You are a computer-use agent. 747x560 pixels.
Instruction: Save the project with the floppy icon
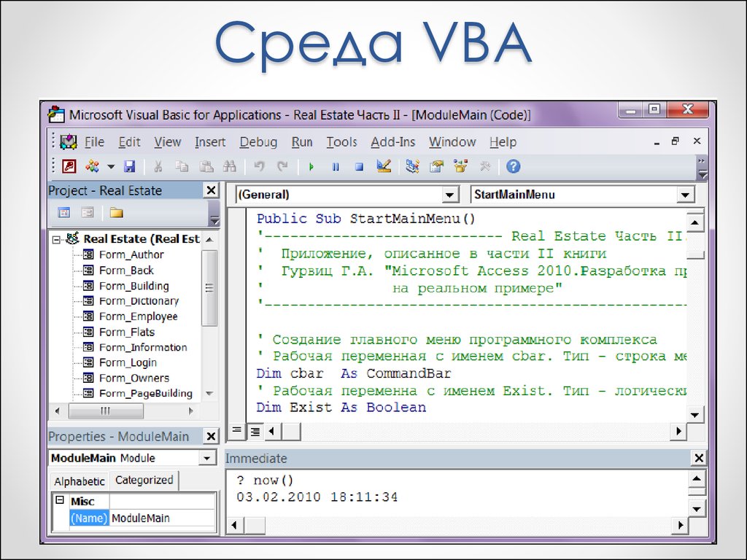pos(129,167)
